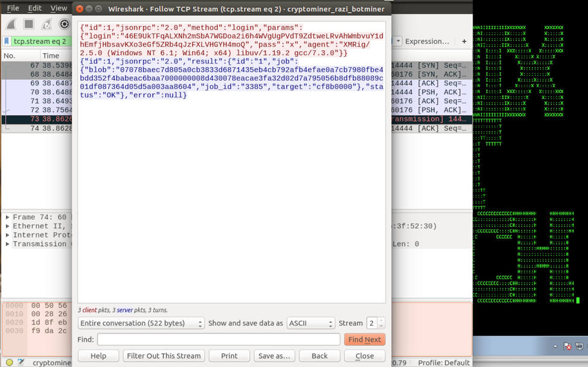The width and height of the screenshot is (588, 367).
Task: Open the ASCII data format dropdown
Action: click(310, 324)
